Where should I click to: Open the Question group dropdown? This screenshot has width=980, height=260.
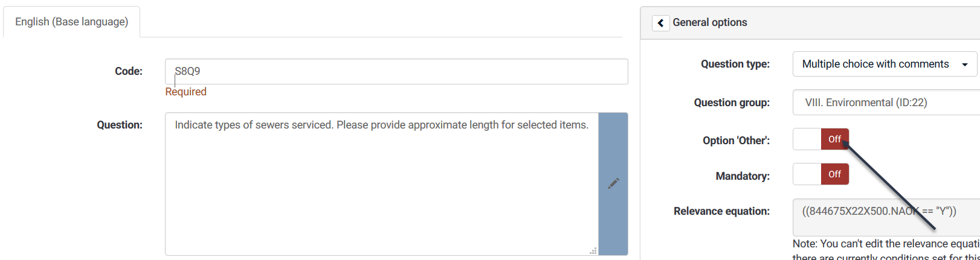[x=886, y=103]
